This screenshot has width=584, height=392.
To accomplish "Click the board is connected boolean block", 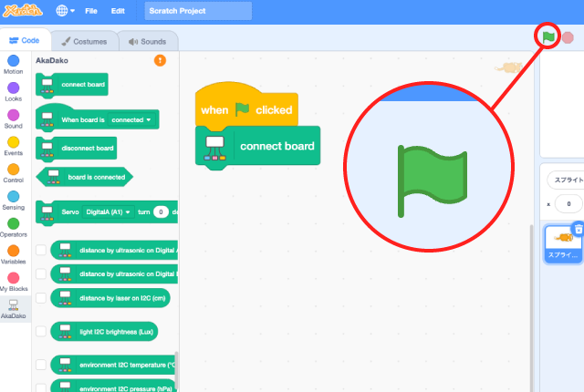I will coord(85,177).
